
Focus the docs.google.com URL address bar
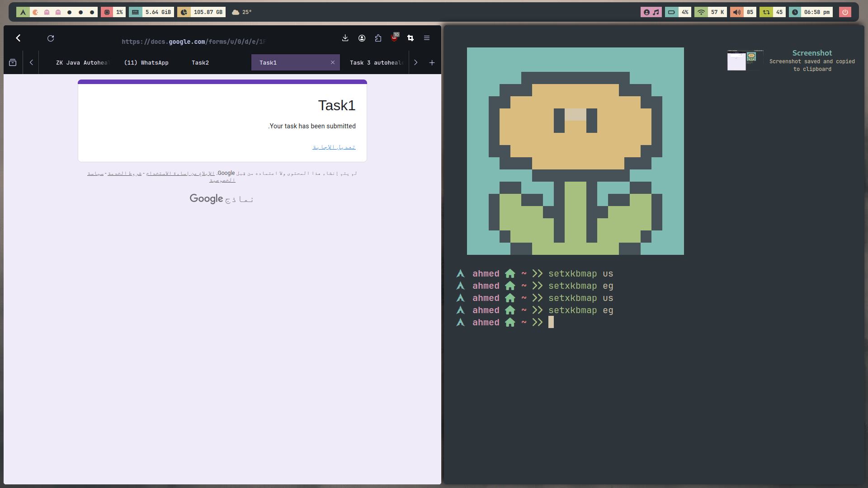tap(193, 42)
